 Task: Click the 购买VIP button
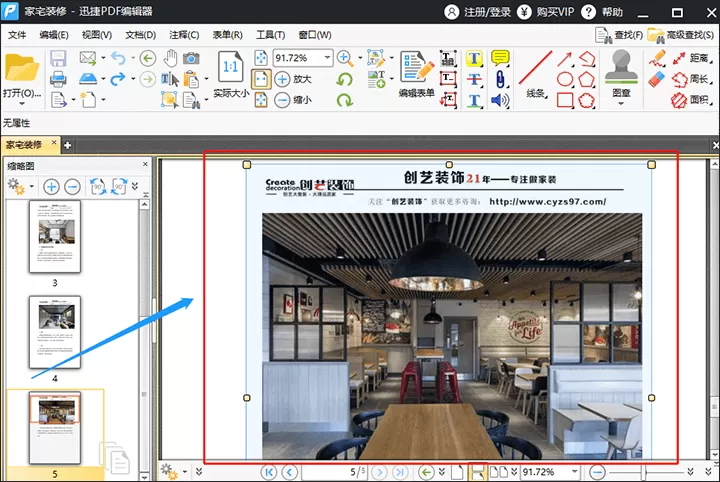click(546, 12)
